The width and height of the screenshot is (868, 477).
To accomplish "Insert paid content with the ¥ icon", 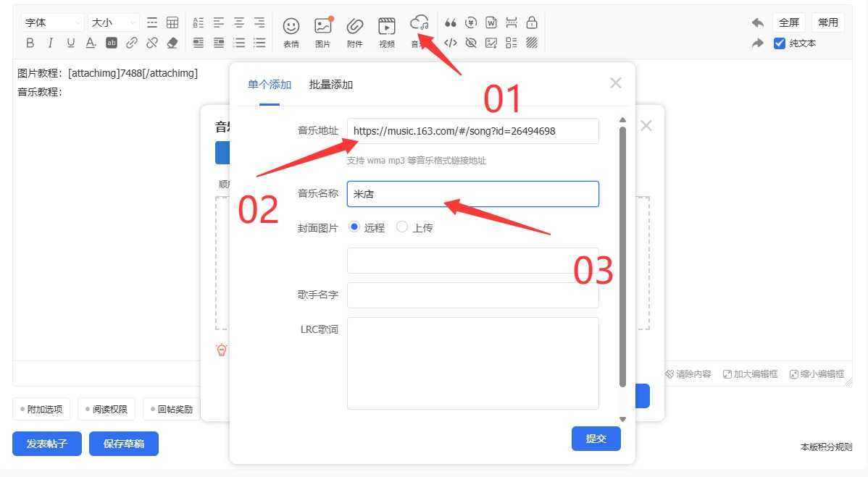I will point(471,22).
